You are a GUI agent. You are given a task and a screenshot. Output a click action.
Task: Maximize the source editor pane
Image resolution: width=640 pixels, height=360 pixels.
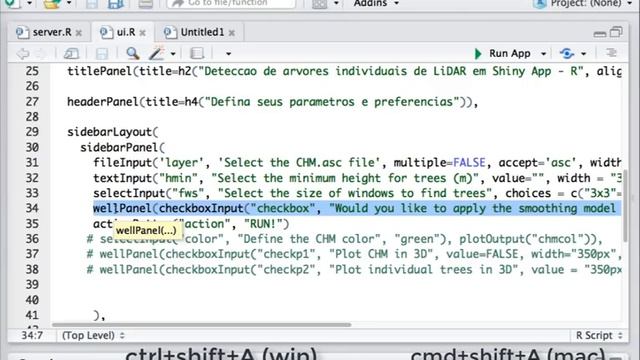[x=616, y=32]
